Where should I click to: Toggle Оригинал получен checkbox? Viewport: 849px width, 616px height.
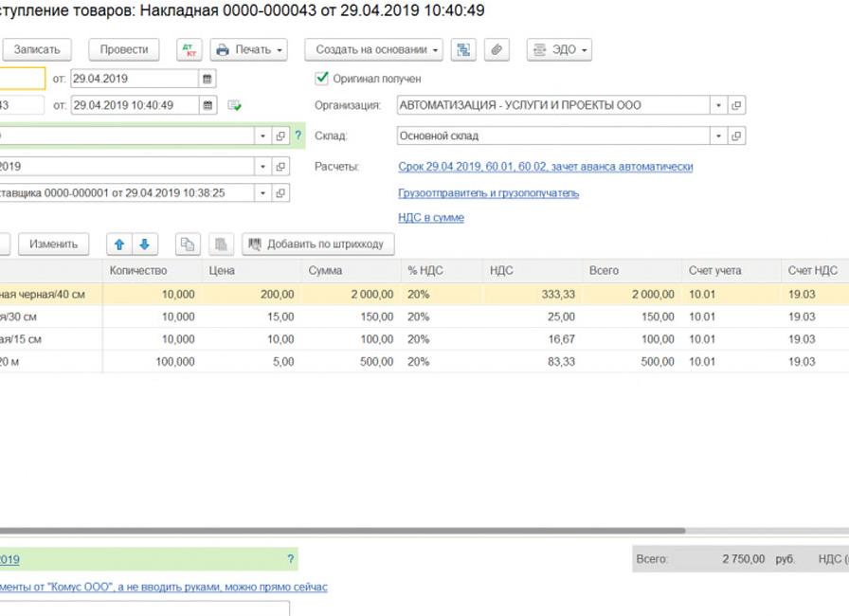click(321, 79)
